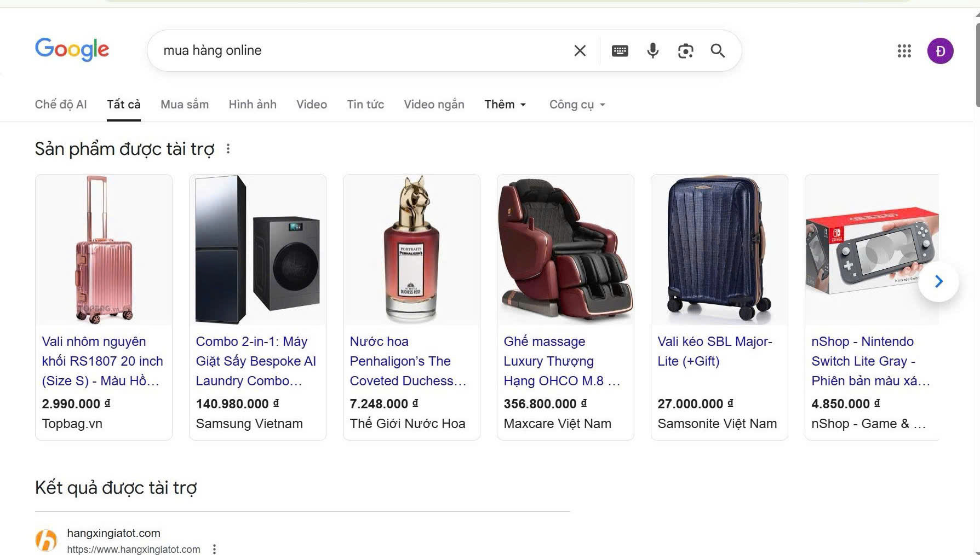Viewport: 980px width, 555px height.
Task: Go to the Google logo homepage
Action: pos(72,50)
